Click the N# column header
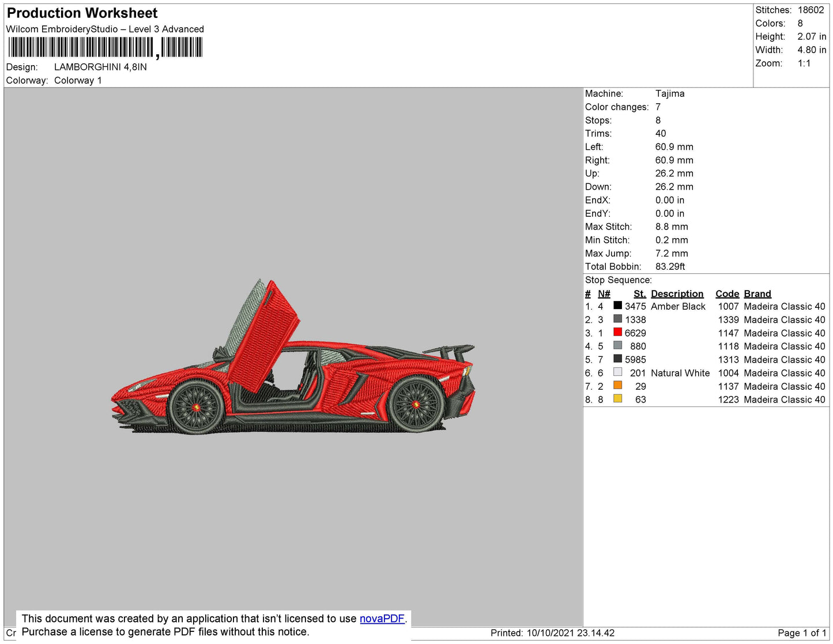Screen dimensions: 833x644 point(604,293)
